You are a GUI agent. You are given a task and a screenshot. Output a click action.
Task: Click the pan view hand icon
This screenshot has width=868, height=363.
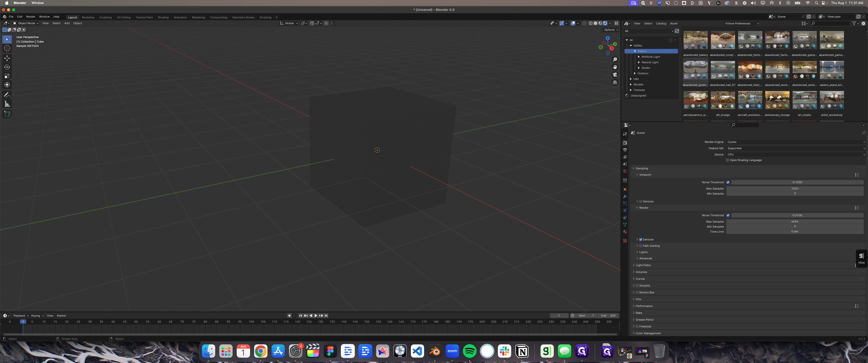click(615, 67)
